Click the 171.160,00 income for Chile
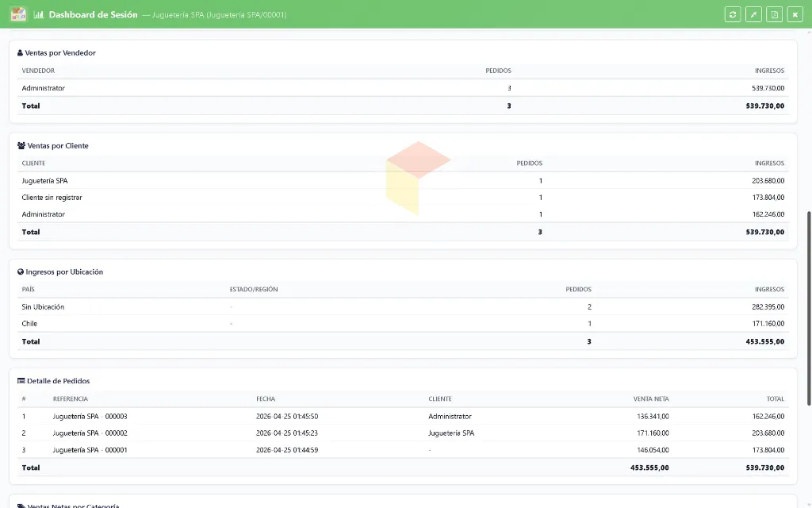 [768, 324]
